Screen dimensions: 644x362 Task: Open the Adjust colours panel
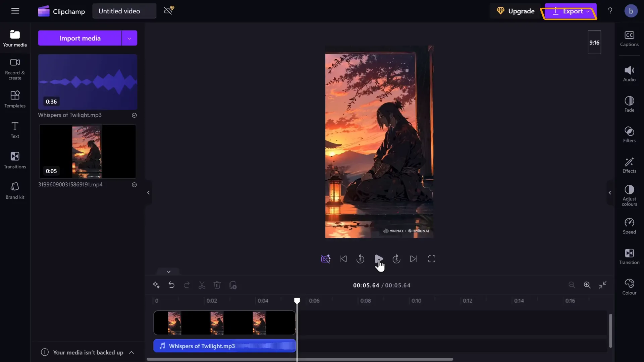pyautogui.click(x=629, y=196)
